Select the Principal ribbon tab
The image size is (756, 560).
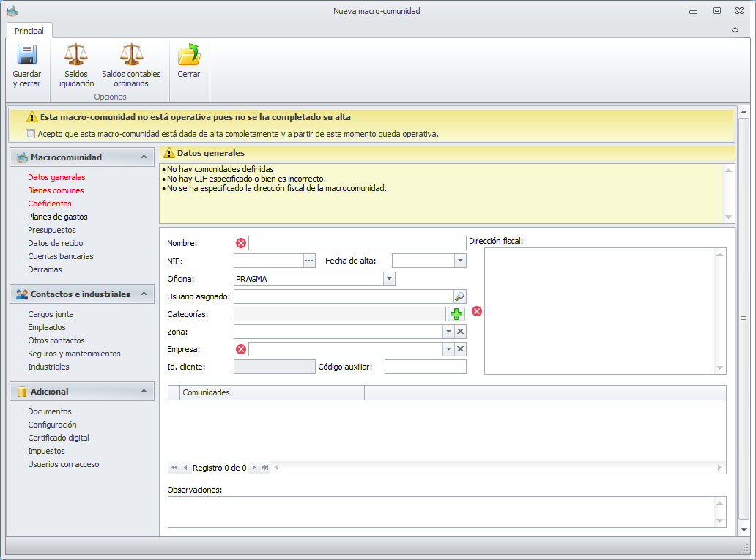29,31
